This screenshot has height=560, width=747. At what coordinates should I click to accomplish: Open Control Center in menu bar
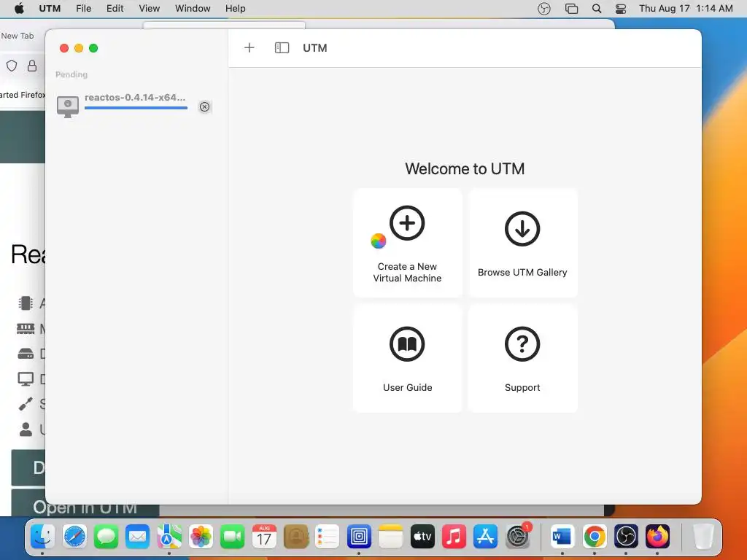coord(621,9)
